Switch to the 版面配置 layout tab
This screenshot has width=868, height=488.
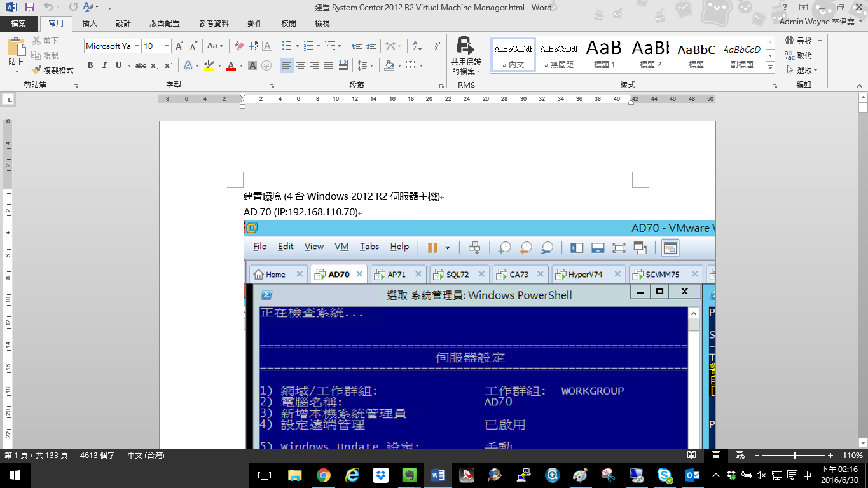tap(165, 24)
